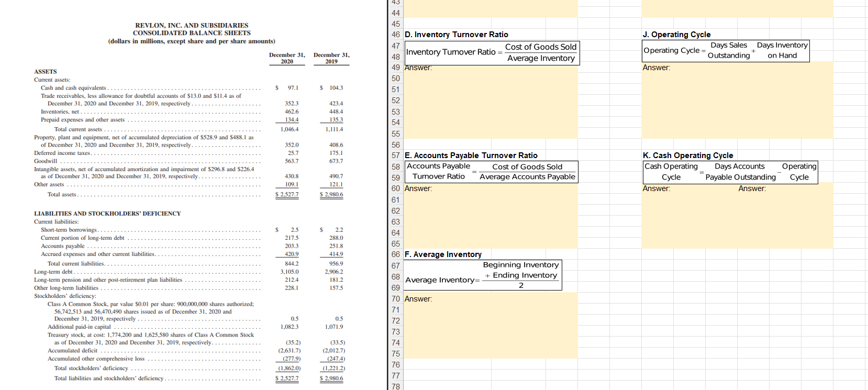
Task: Click the 2020 trade receivables value "352.3"
Action: 292,104
